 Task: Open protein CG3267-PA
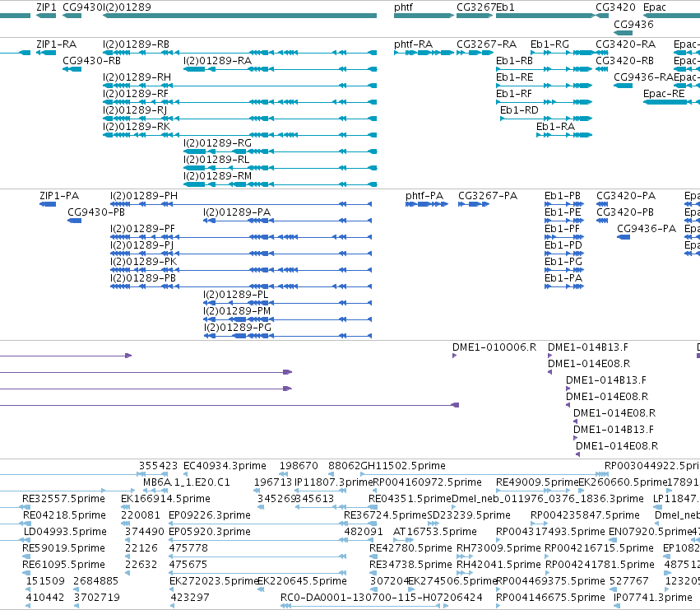[x=488, y=196]
